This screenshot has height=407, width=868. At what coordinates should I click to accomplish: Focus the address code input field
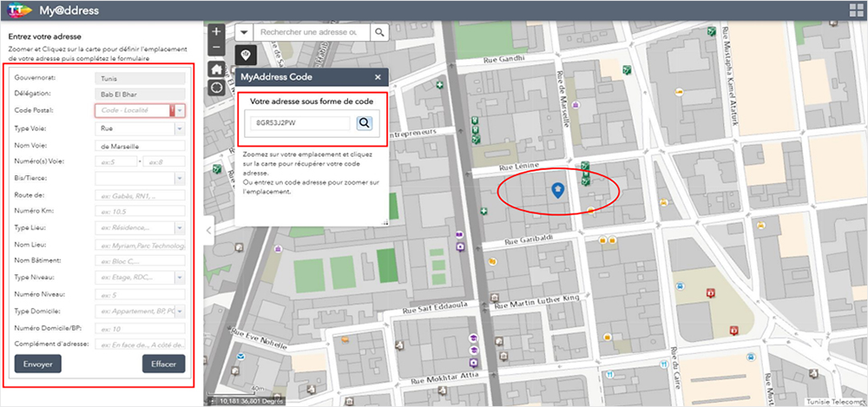[x=300, y=123]
